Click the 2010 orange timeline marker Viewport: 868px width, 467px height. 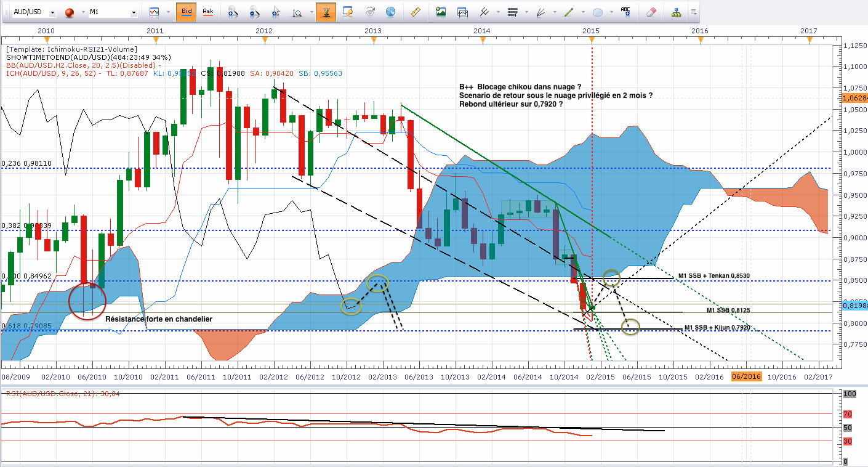[x=46, y=39]
